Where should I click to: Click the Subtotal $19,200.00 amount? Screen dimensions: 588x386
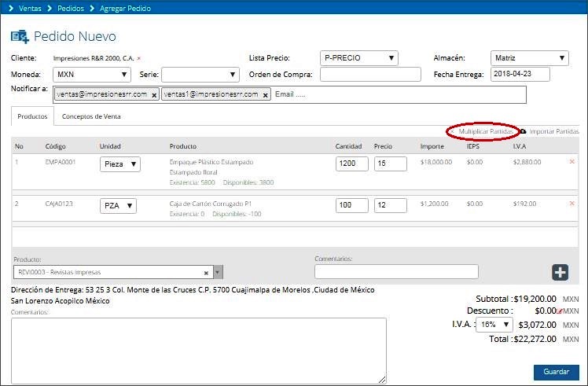coord(535,299)
